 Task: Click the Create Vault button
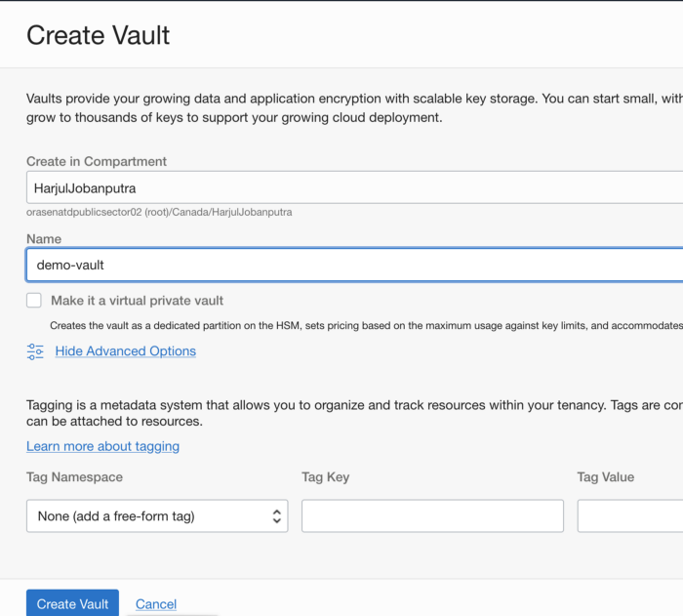[72, 604]
